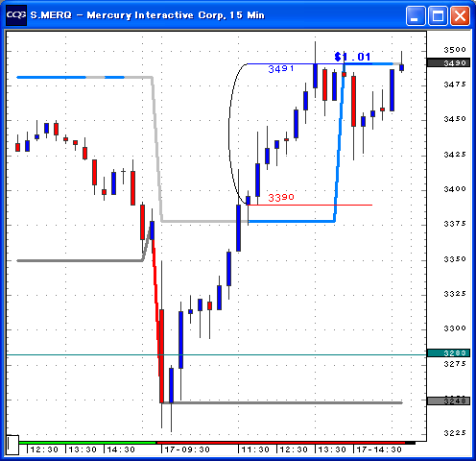476x461 pixels.
Task: Click the 3375 price scale label
Action: click(455, 224)
